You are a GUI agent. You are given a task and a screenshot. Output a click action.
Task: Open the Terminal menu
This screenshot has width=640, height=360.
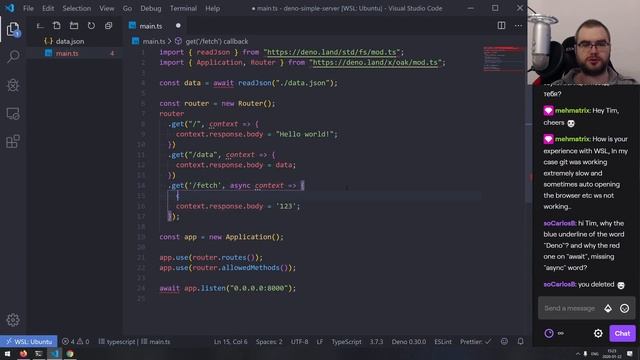pyautogui.click(x=183, y=8)
